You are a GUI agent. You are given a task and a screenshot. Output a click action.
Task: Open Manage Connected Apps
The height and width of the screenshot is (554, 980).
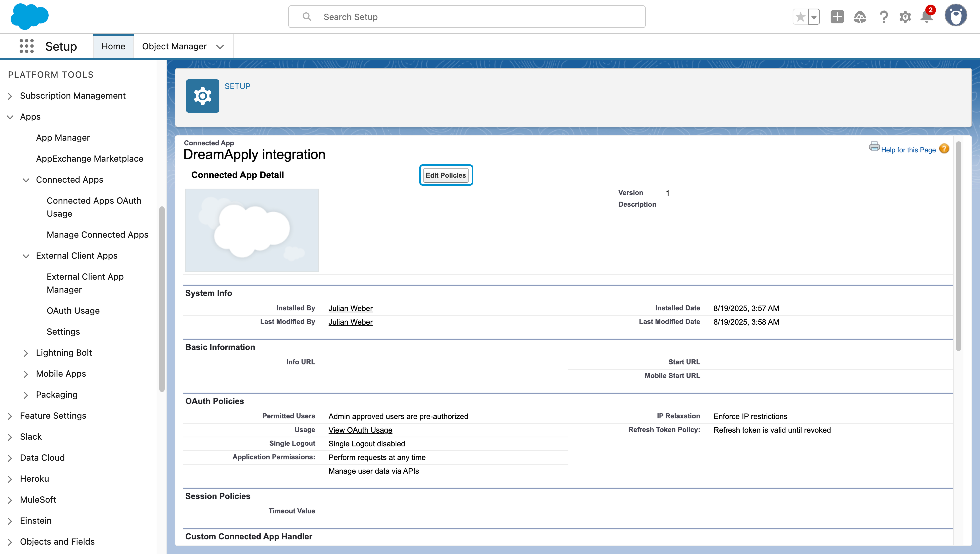[97, 234]
